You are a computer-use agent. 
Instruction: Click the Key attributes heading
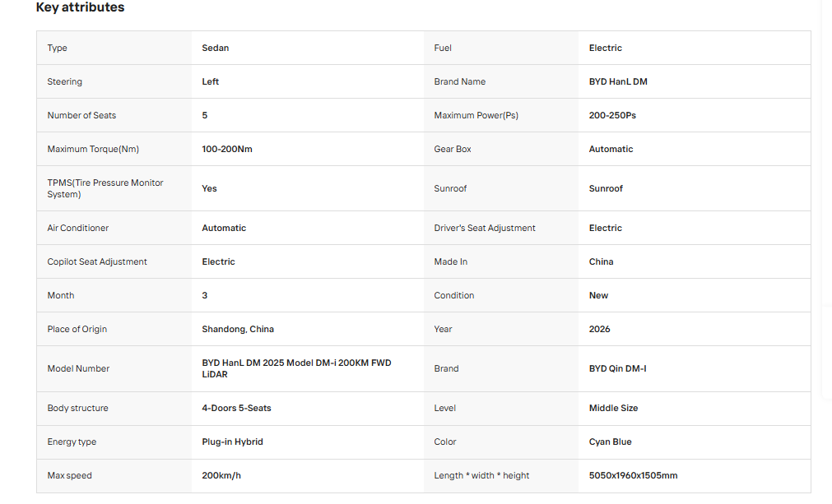coord(80,7)
